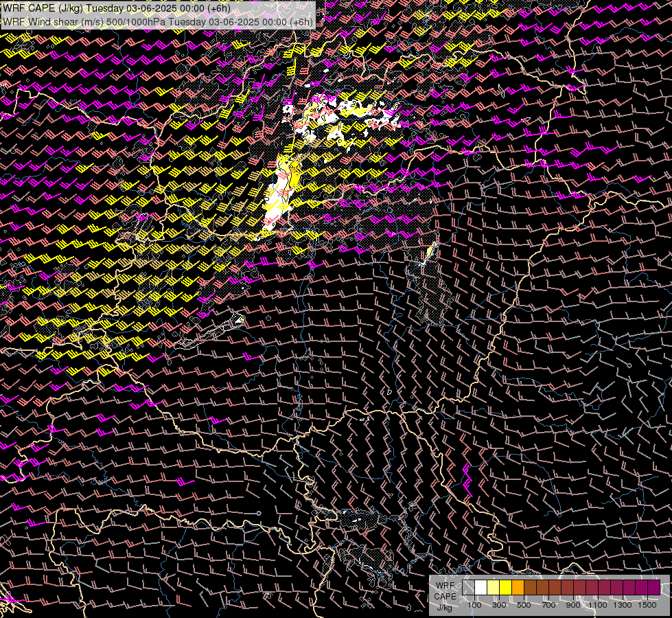Click the 1500 legend value

coord(647,605)
